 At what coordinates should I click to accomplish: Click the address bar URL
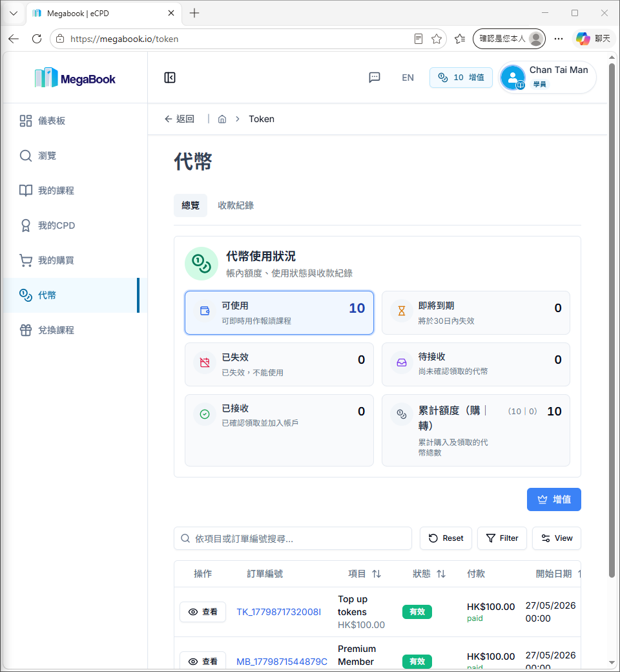coord(124,39)
